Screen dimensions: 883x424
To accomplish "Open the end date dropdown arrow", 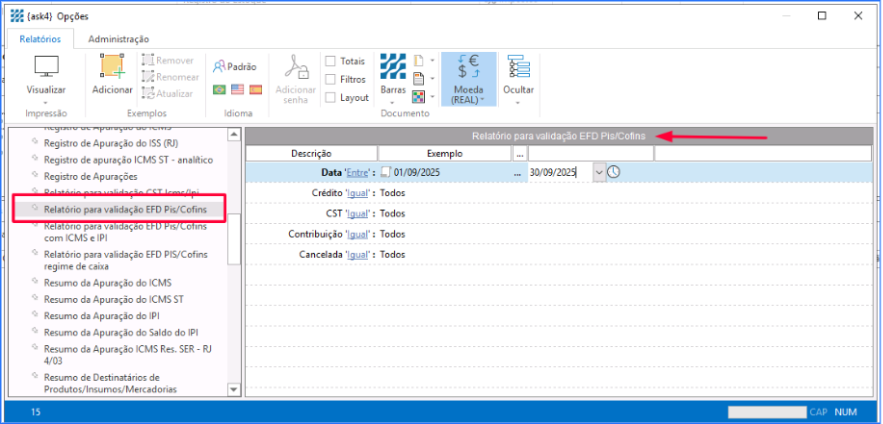I will [599, 172].
